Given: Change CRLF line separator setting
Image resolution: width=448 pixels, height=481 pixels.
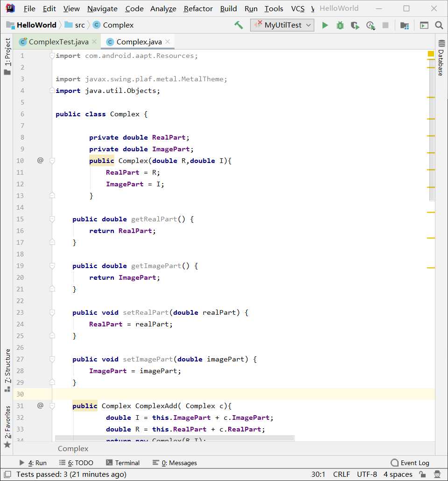Looking at the screenshot, I should 341,474.
